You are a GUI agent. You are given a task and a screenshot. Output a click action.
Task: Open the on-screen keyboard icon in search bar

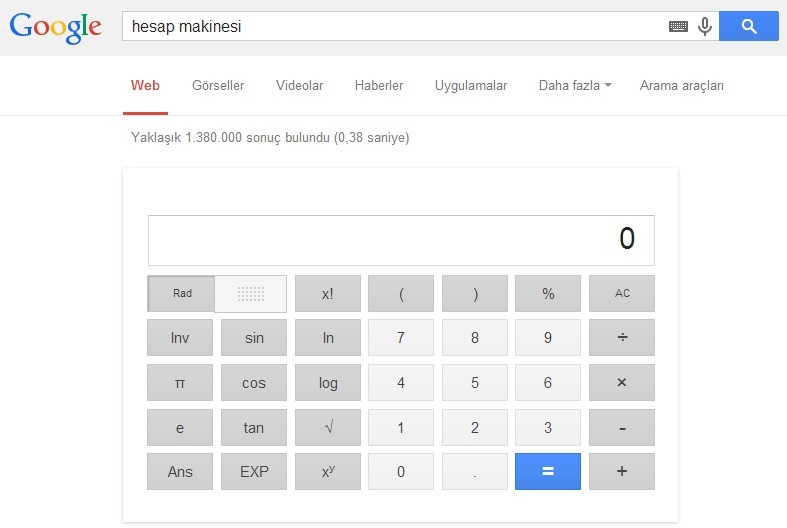point(678,26)
